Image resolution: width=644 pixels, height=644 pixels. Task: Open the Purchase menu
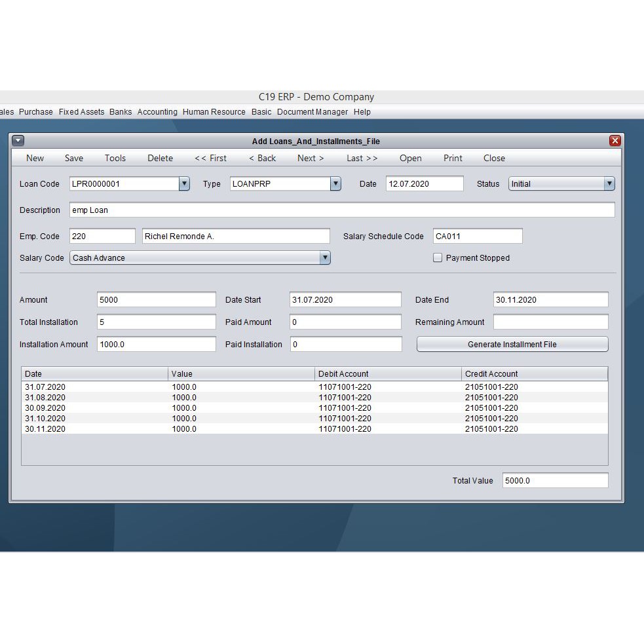[36, 112]
